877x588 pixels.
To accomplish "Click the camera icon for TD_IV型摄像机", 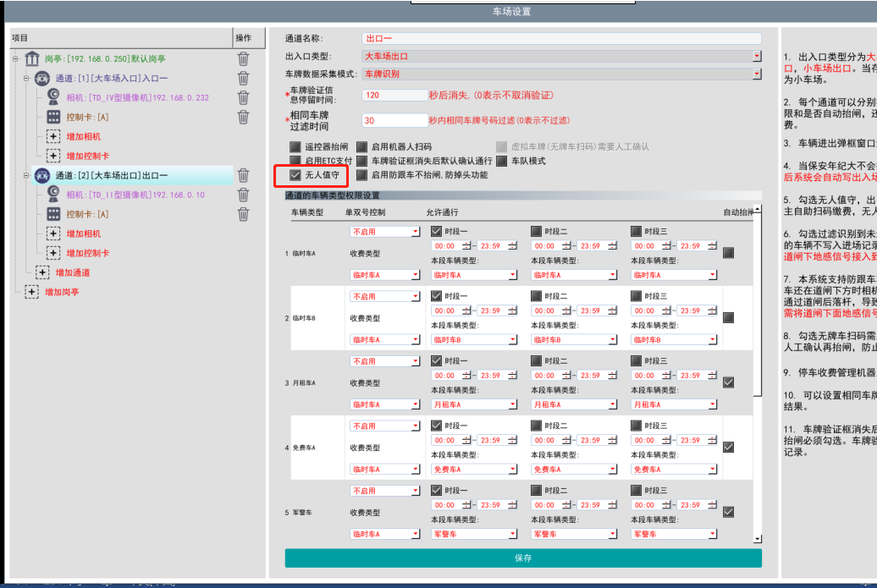I will coord(53,97).
